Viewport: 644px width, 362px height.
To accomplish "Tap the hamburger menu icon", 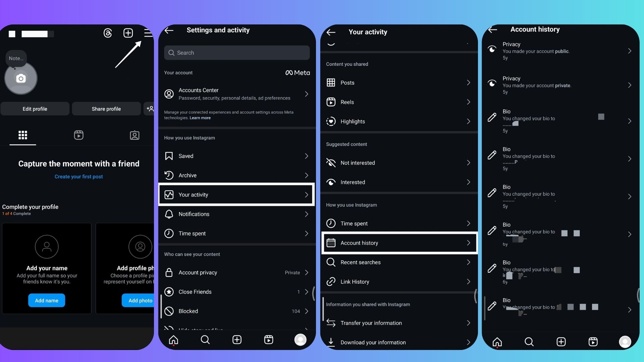I will pos(148,32).
